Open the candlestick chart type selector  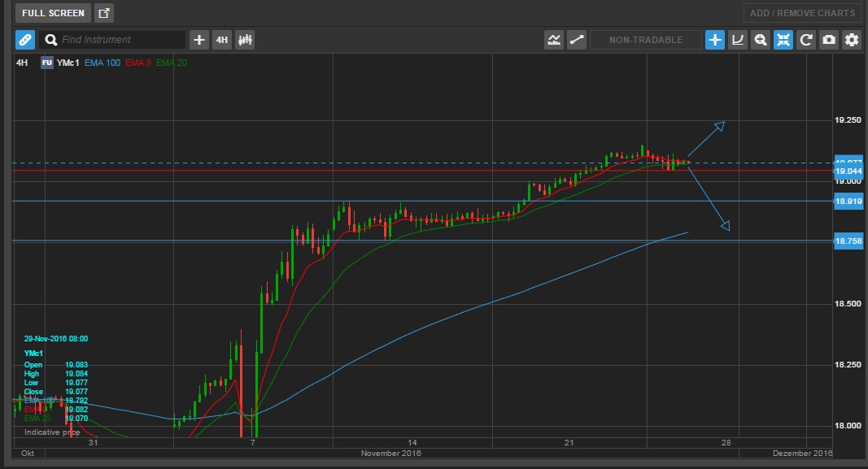point(245,40)
